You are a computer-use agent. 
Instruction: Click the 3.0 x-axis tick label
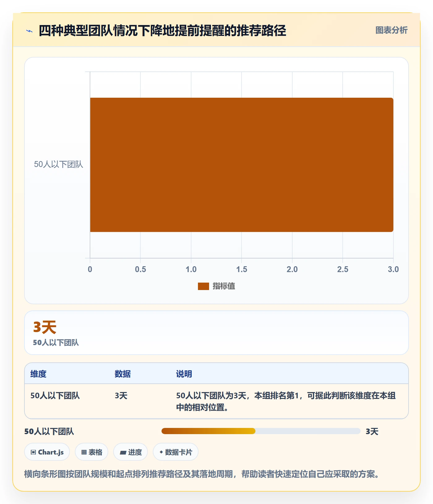393,269
